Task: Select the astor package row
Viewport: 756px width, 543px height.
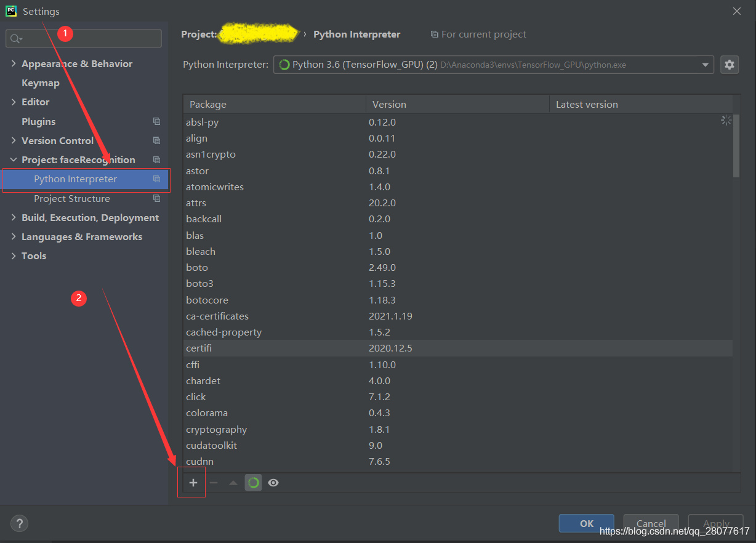Action: [x=457, y=171]
